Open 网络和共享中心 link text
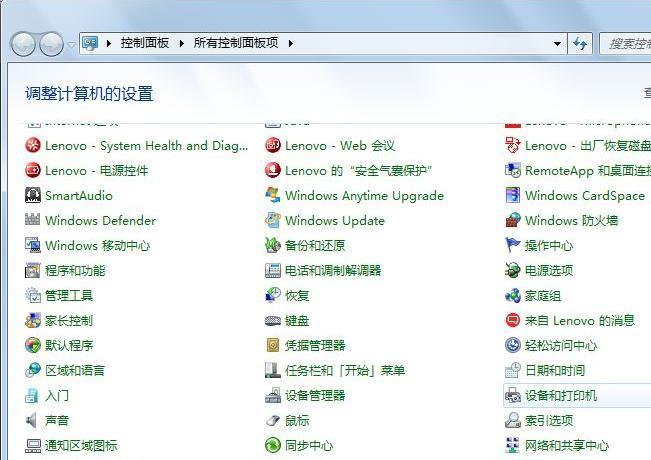This screenshot has height=460, width=651. coord(567,445)
